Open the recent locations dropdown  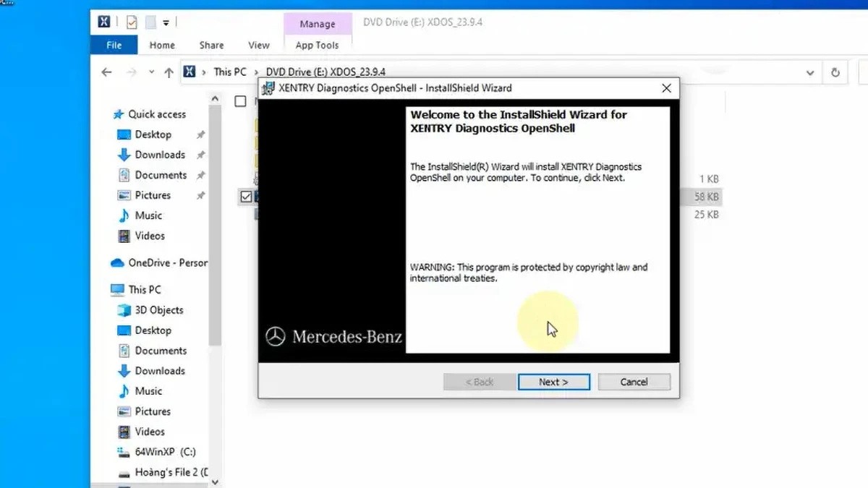click(151, 72)
